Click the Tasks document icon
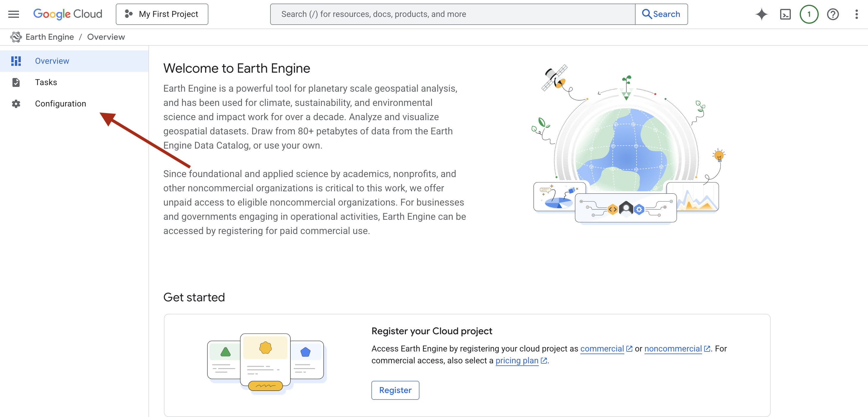 coord(16,82)
